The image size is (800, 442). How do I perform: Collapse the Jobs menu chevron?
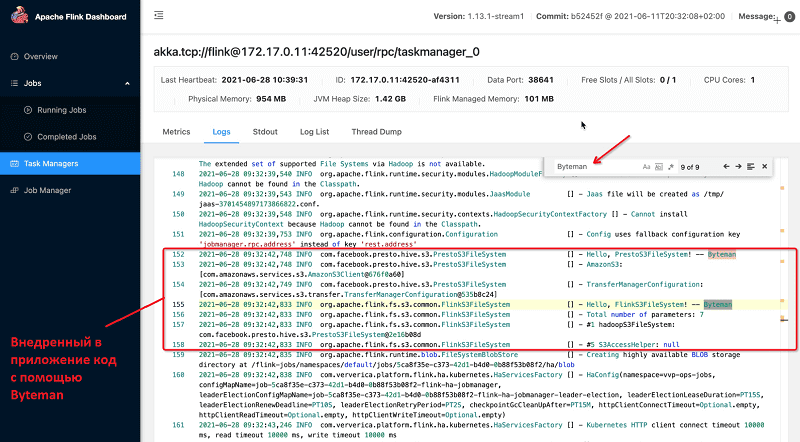tap(127, 83)
